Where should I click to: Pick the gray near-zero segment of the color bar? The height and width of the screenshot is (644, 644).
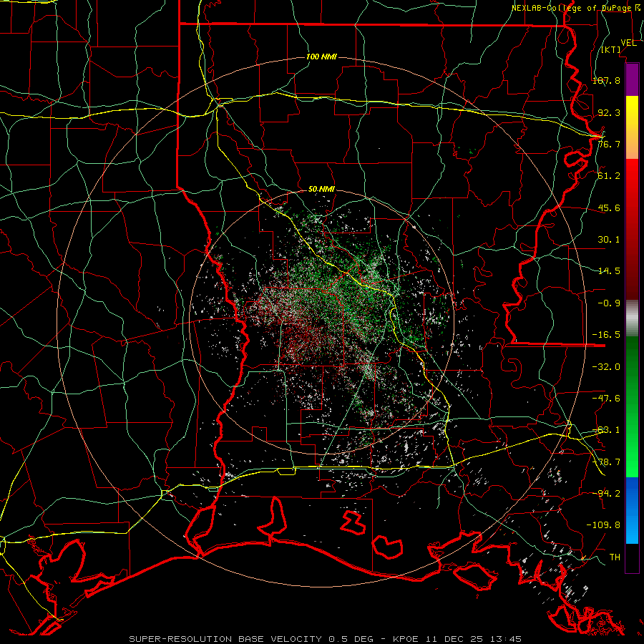pos(632,318)
